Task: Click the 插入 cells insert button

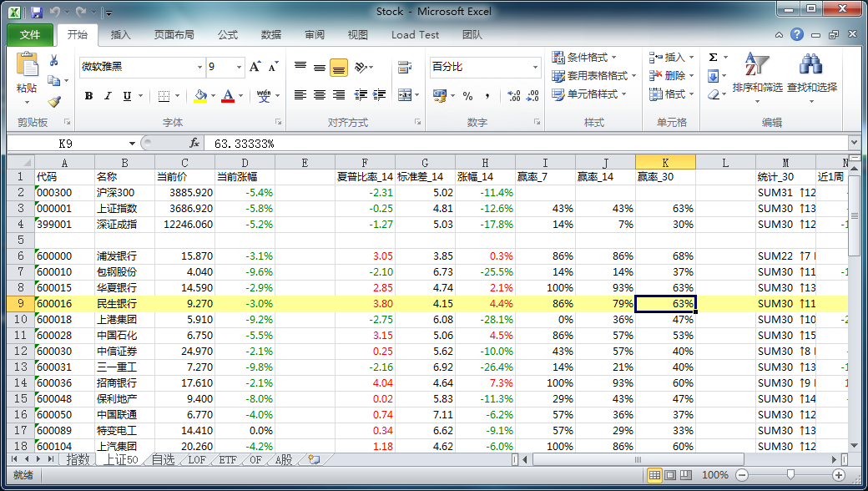Action: pos(672,57)
